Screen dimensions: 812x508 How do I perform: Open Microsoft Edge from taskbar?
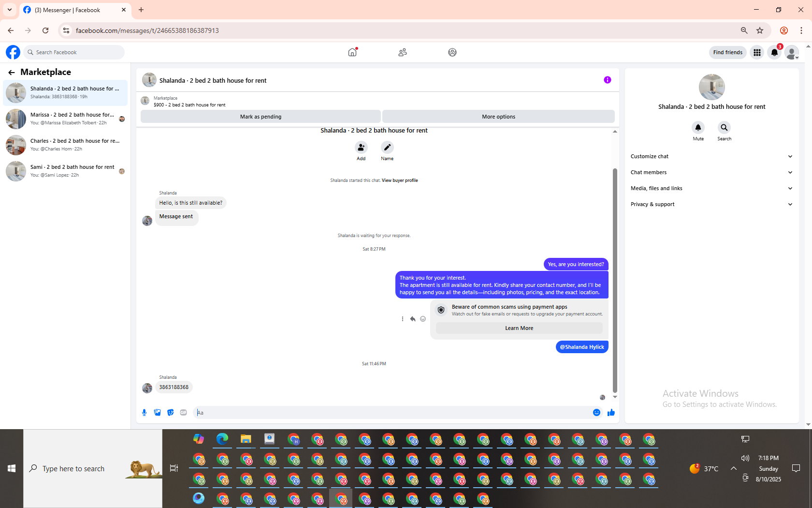point(222,439)
